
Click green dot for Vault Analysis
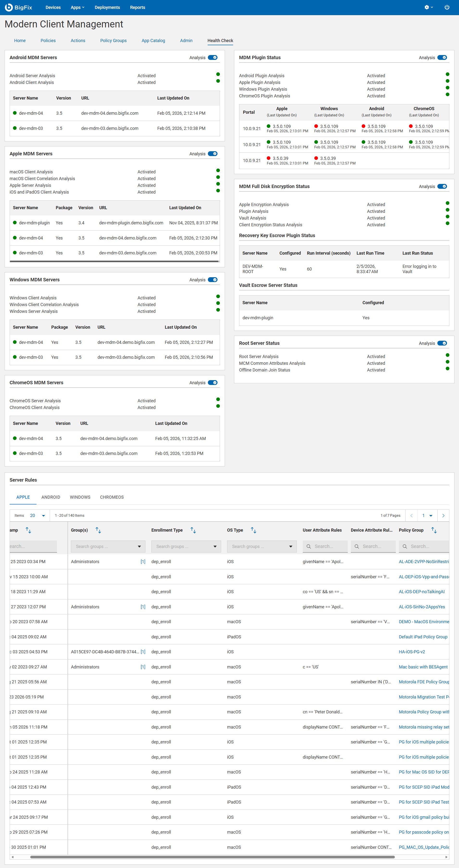point(447,217)
